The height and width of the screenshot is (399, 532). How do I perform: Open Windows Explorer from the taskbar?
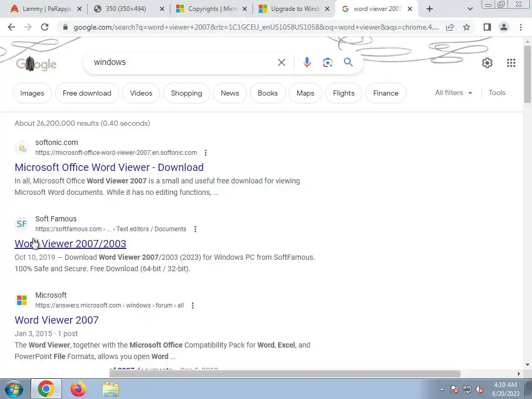(x=111, y=389)
